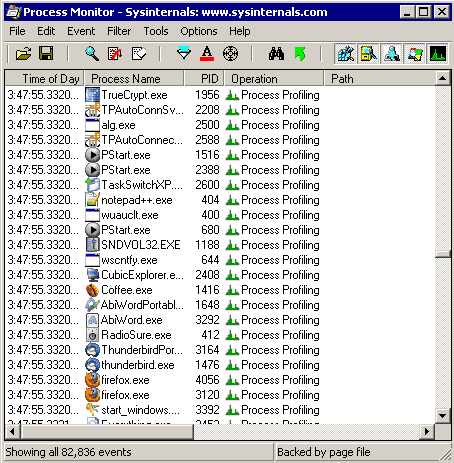The image size is (454, 463).
Task: Select the Coffee.exe icon in the list
Action: [92, 290]
